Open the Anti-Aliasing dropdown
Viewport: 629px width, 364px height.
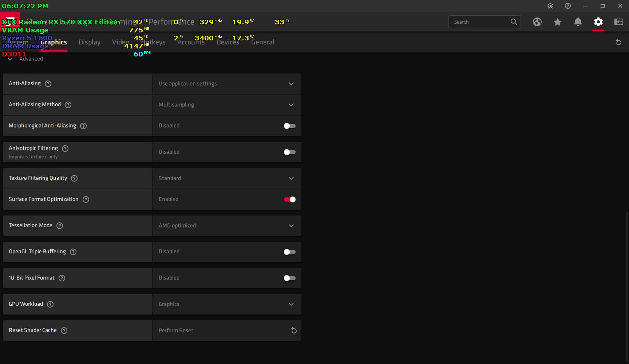click(x=226, y=84)
